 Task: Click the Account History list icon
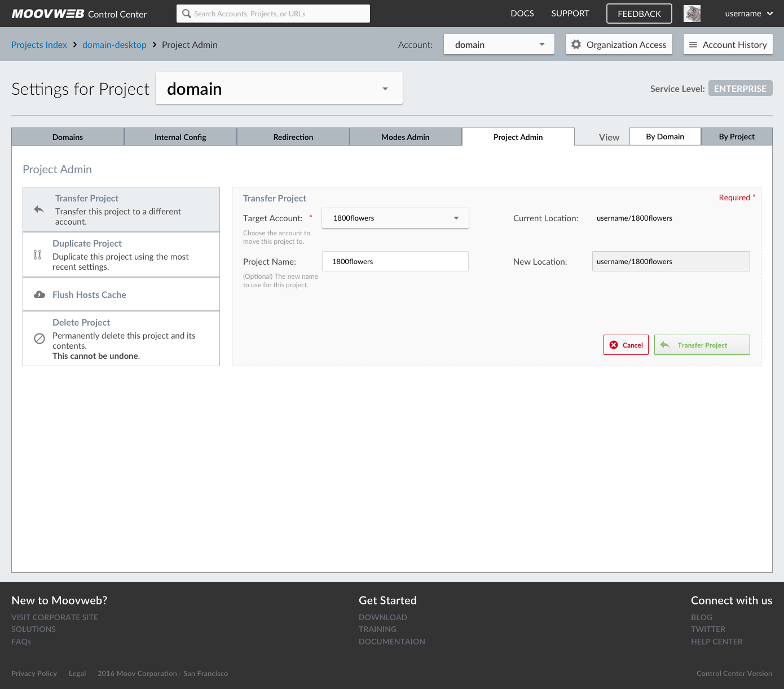click(x=693, y=45)
